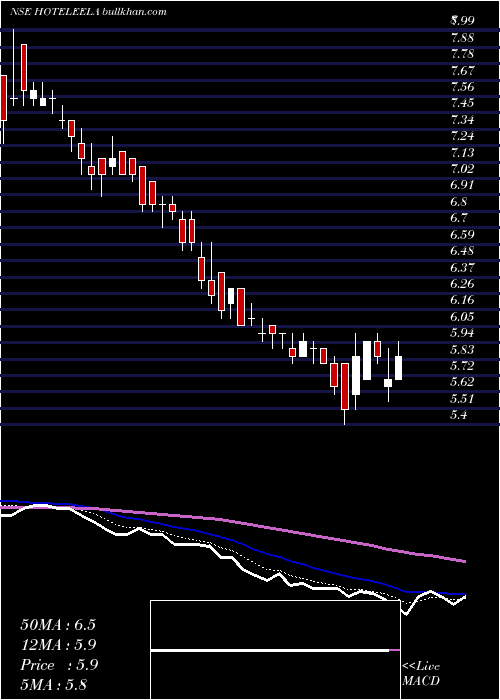Select the 6.16 price axis label
This screenshot has width=500, height=700.
[462, 300]
